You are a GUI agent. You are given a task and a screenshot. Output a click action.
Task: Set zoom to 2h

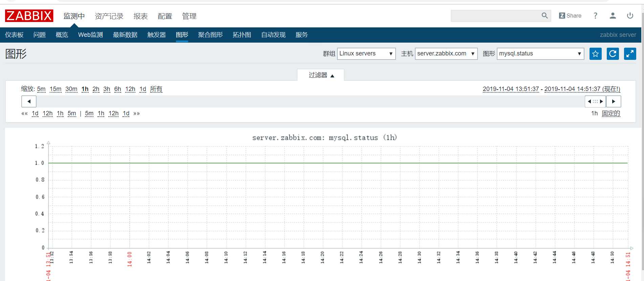point(96,89)
